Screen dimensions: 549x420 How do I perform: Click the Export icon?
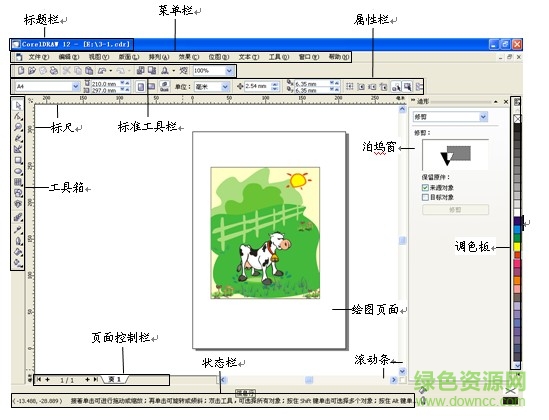(152, 71)
